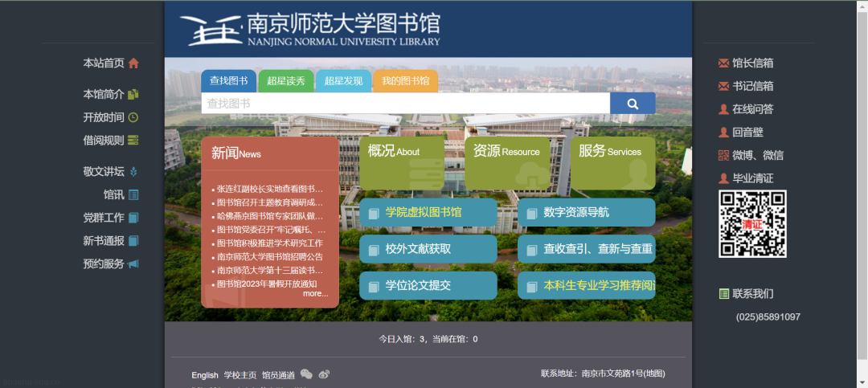Image resolution: width=868 pixels, height=388 pixels.
Task: Open the 馆员通道 footer link
Action: 278,375
